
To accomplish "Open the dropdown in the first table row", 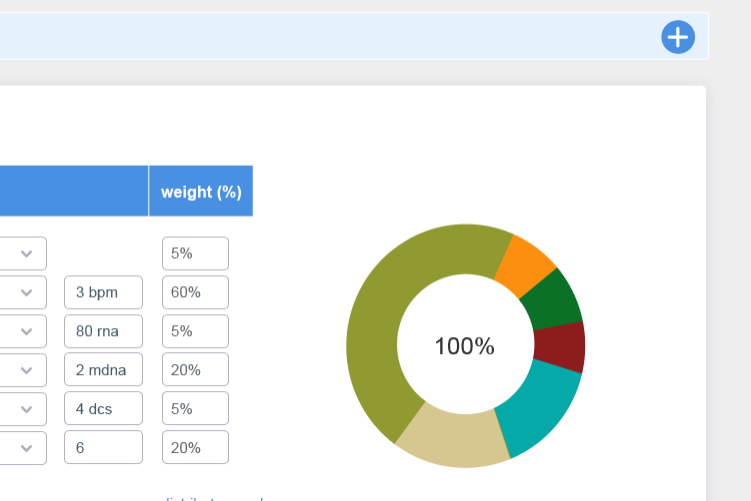I will click(26, 254).
